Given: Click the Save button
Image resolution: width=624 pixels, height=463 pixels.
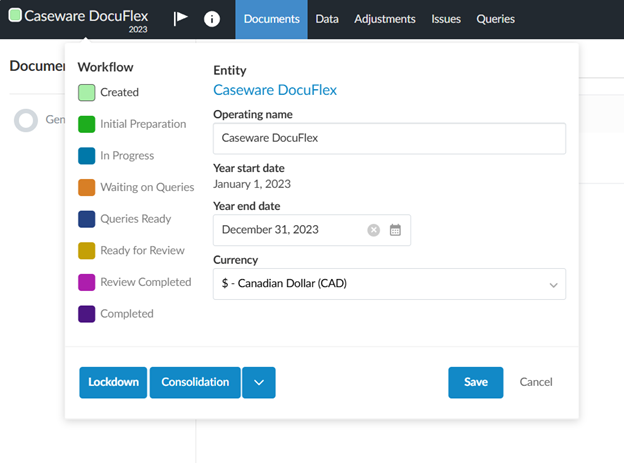Looking at the screenshot, I should (x=475, y=382).
